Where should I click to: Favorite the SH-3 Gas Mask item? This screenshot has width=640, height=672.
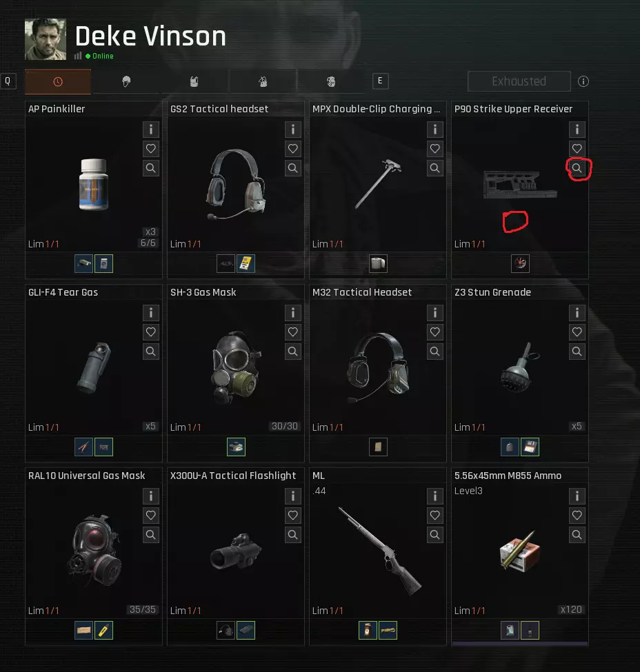292,332
